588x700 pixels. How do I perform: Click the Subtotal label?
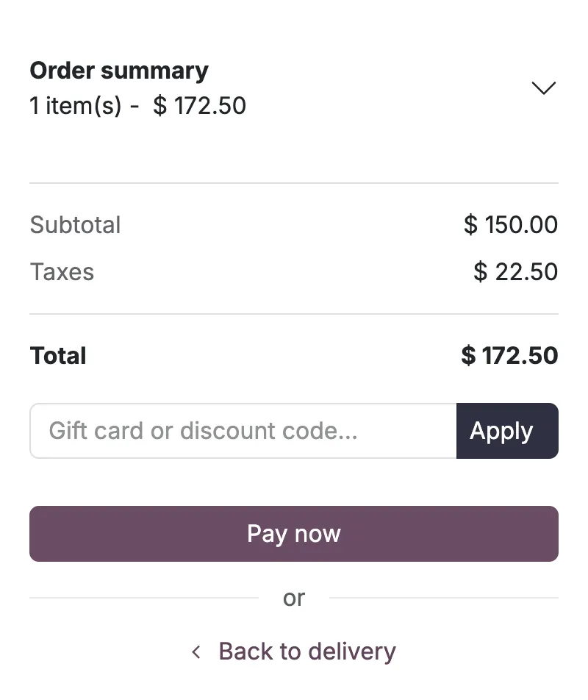point(75,225)
